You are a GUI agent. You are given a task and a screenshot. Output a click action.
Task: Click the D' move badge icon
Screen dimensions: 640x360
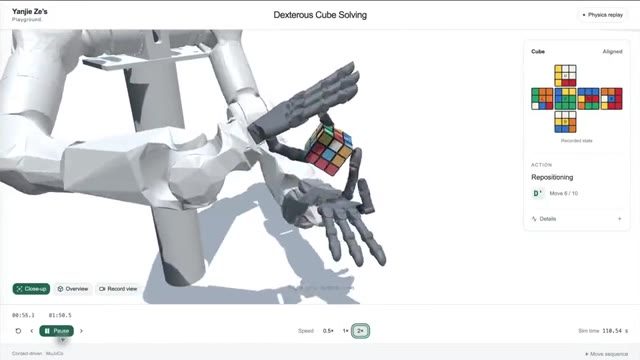538,193
